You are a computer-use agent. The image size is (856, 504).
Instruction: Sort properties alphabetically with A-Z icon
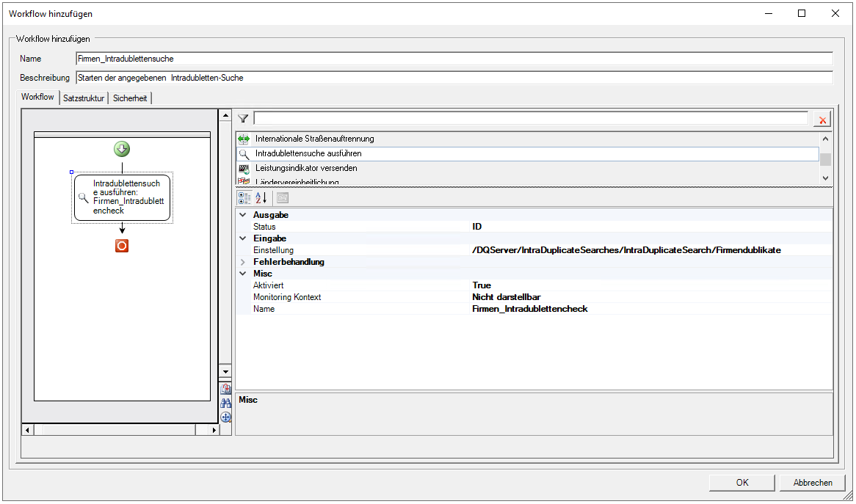click(261, 197)
